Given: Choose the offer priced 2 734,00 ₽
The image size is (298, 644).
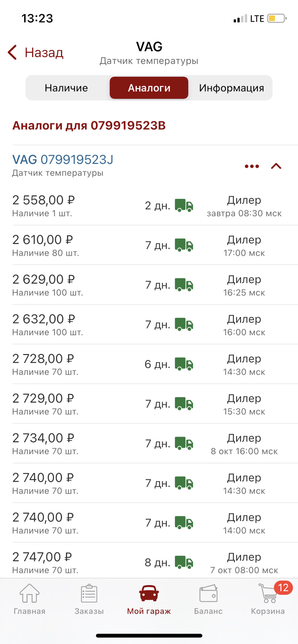Looking at the screenshot, I should click(x=43, y=438).
